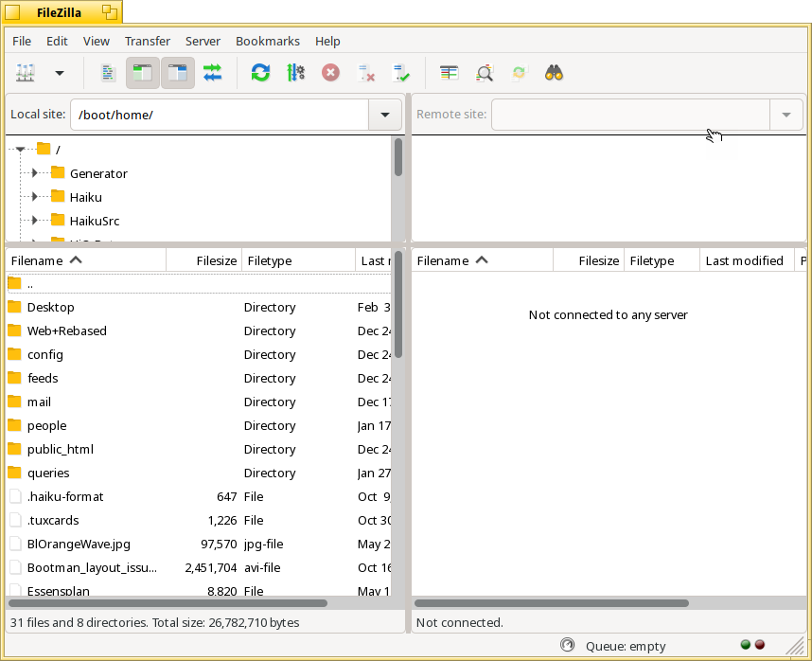
Task: Select Generator folder in tree
Action: point(98,173)
